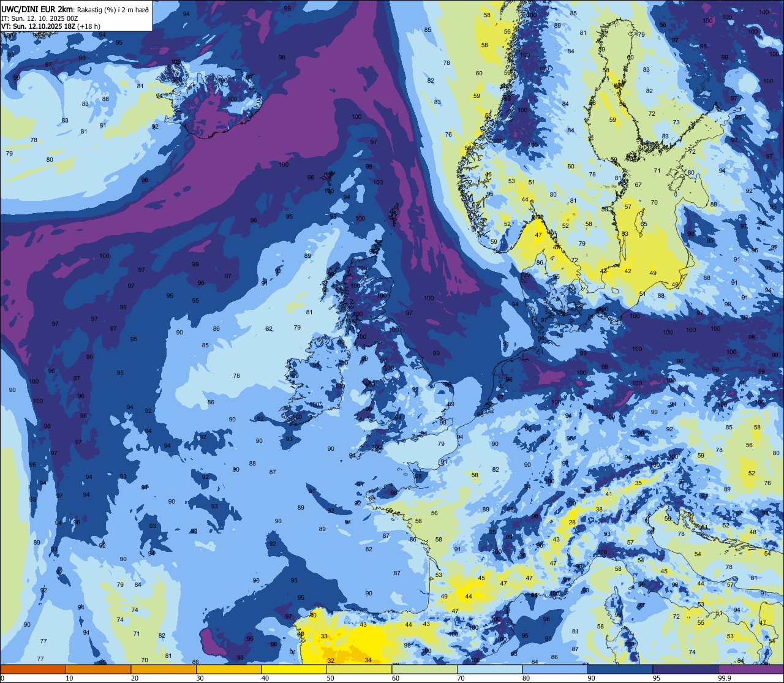Click the 'UWC/DINI EUR 2km' title text
Screen dimensions: 784x683
pos(37,9)
